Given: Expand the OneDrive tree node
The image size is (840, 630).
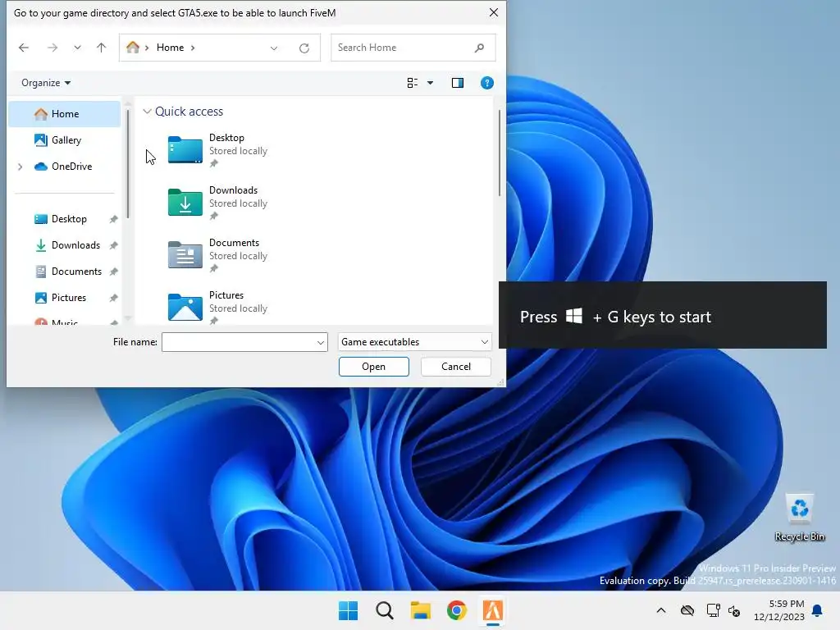Looking at the screenshot, I should 21,167.
